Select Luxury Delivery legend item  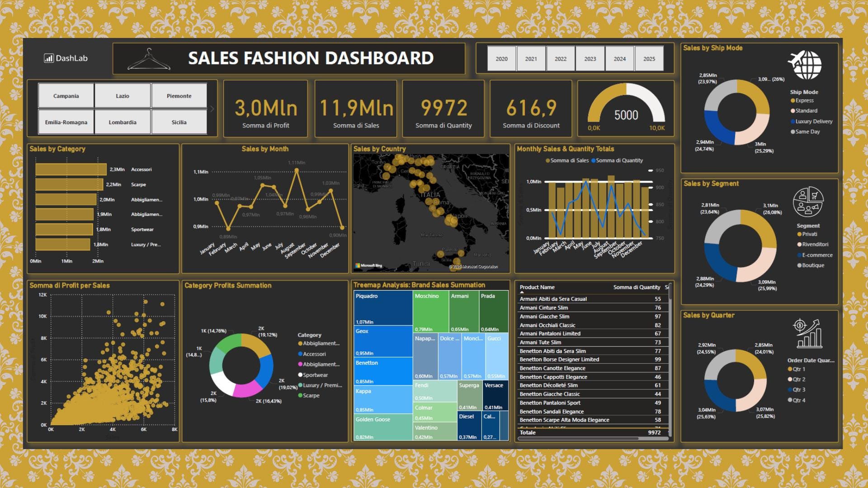click(811, 122)
